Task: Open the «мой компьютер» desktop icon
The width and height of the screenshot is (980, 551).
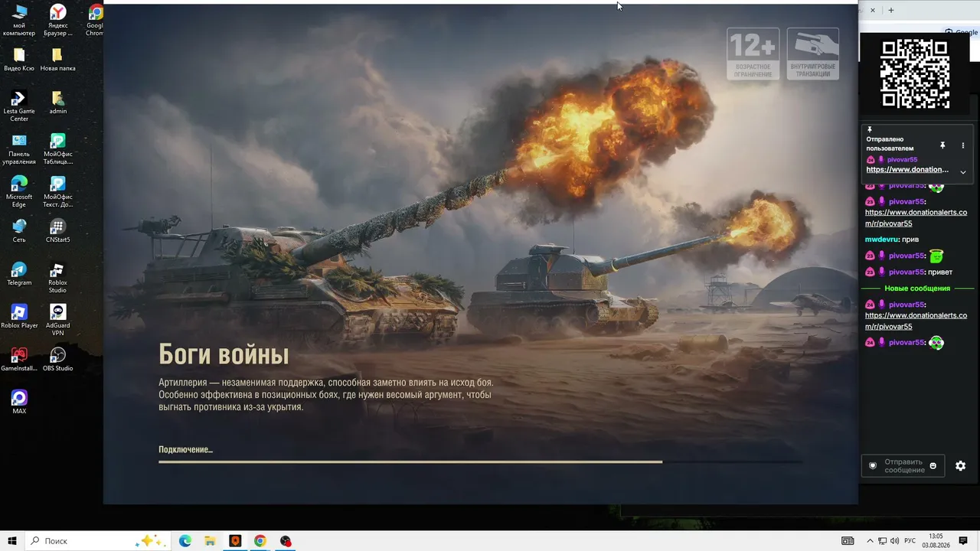Action: pos(19,21)
